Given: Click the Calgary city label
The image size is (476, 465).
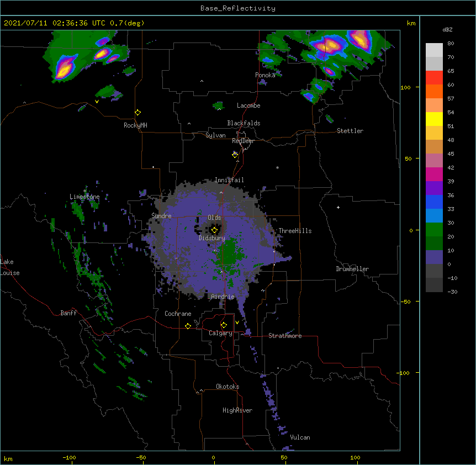Looking at the screenshot, I should (220, 333).
